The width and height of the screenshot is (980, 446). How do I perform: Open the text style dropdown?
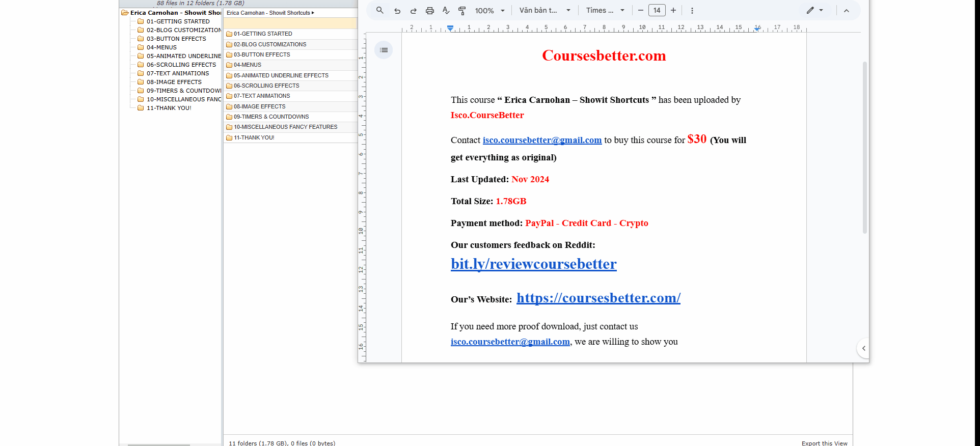pyautogui.click(x=545, y=11)
